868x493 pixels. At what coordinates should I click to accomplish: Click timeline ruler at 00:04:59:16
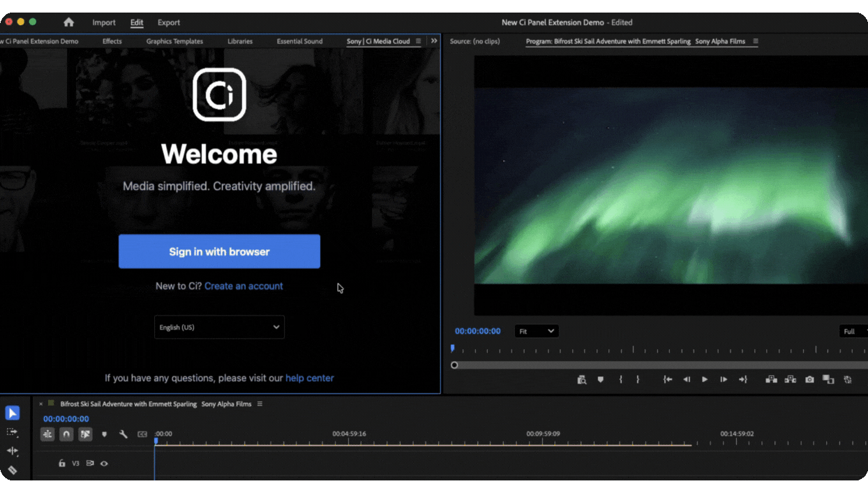tap(349, 434)
